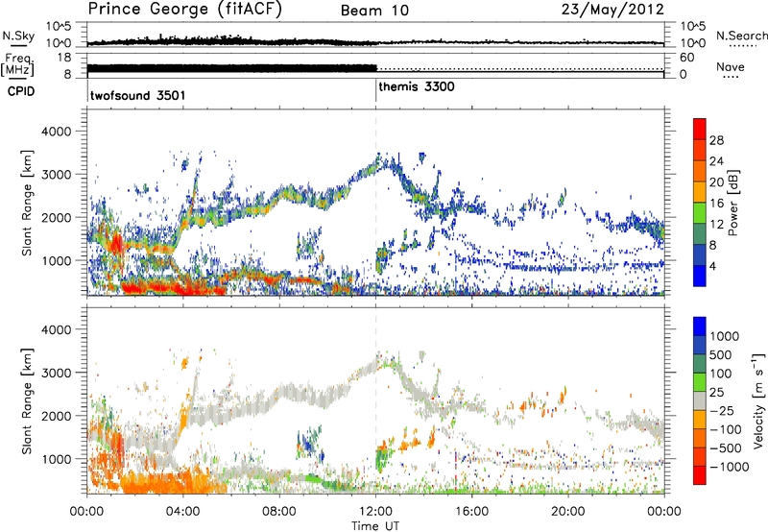Click 'Slant Range [km]' label of power panel
The image size is (768, 532).
coord(27,203)
